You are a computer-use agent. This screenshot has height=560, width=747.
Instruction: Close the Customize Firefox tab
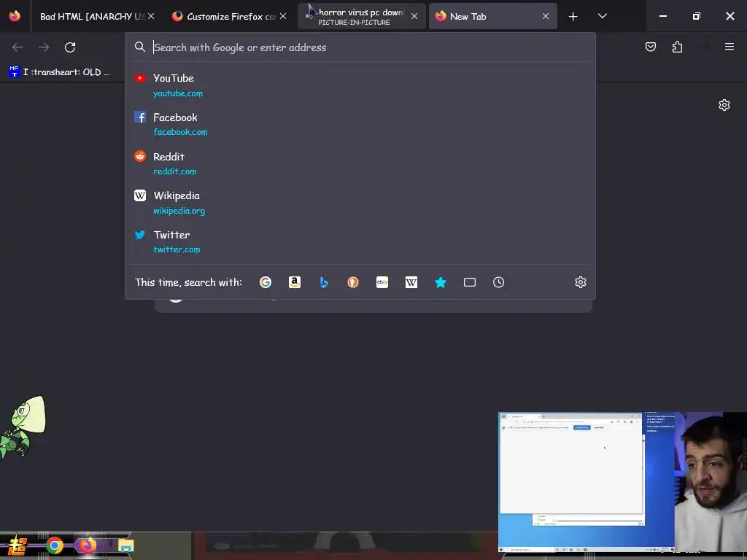coord(283,16)
